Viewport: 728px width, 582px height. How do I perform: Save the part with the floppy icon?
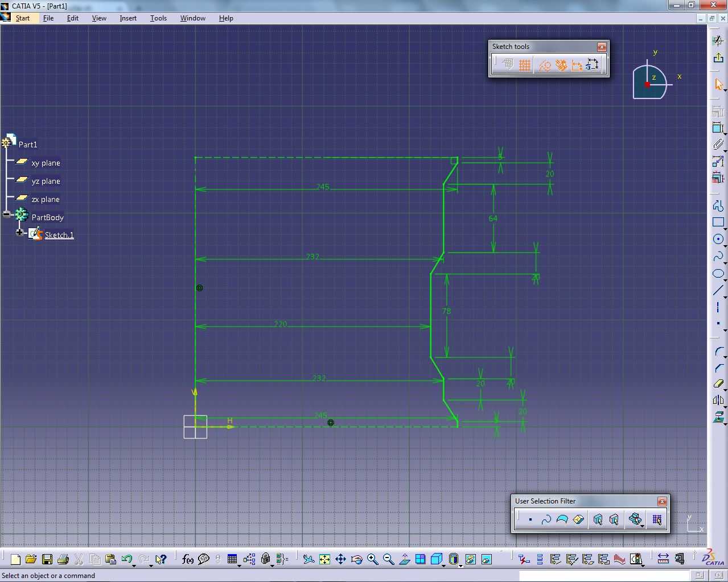click(x=47, y=559)
